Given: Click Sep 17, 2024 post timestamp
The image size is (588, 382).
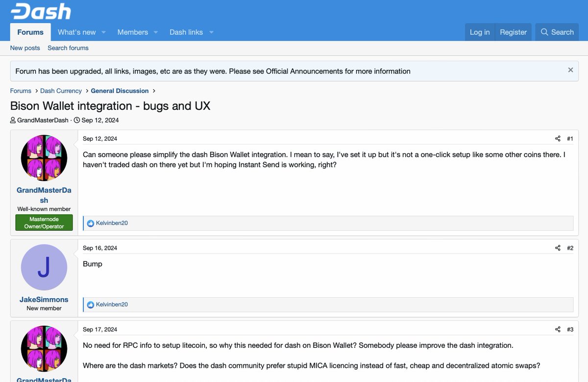Looking at the screenshot, I should 100,329.
